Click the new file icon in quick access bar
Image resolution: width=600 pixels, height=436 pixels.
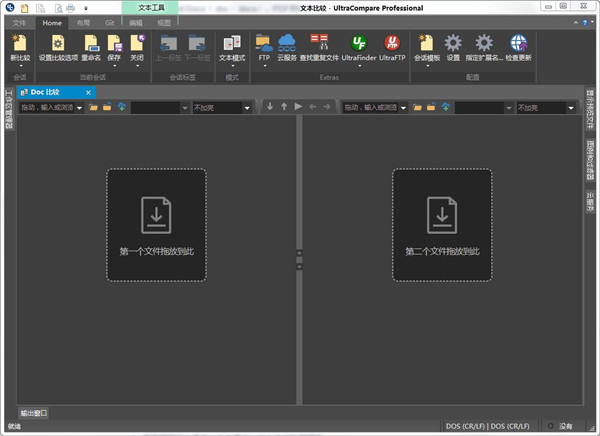[x=24, y=8]
